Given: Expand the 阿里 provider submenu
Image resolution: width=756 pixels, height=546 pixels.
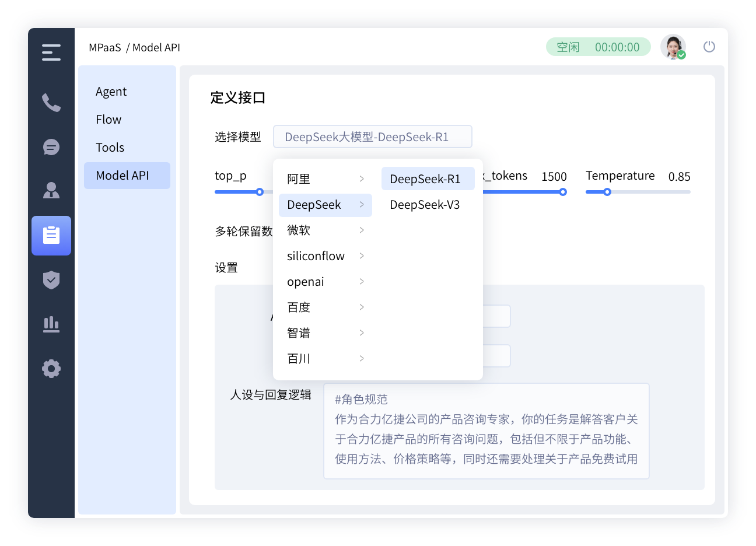Looking at the screenshot, I should coord(325,179).
